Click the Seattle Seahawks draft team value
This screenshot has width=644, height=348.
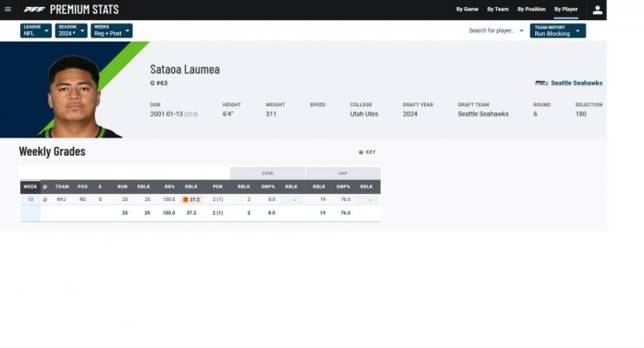(483, 114)
